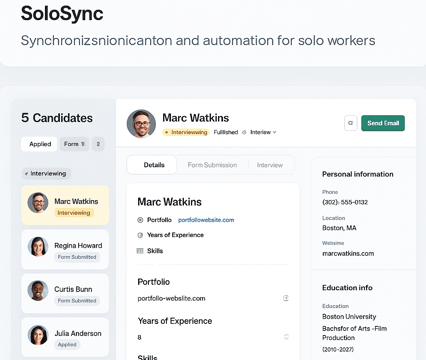Viewport: 426px width, 360px height.
Task: Click the Years of Experience clock icon
Action: pyautogui.click(x=140, y=235)
